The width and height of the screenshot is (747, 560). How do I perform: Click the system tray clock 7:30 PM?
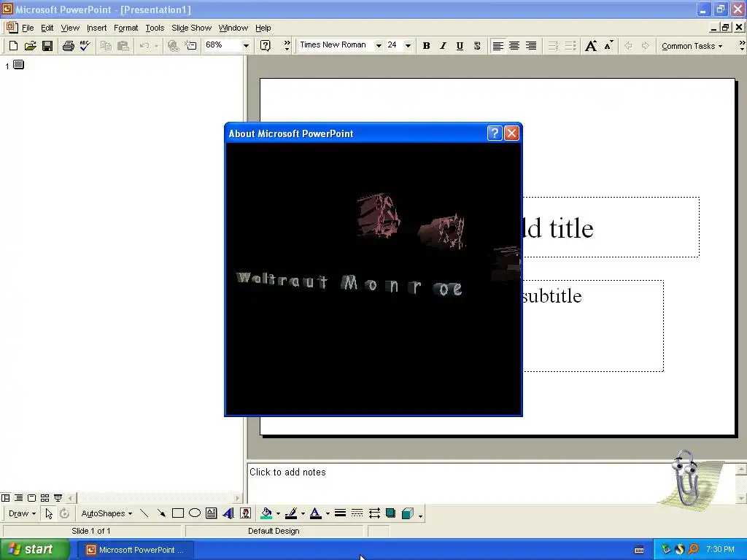click(x=720, y=550)
